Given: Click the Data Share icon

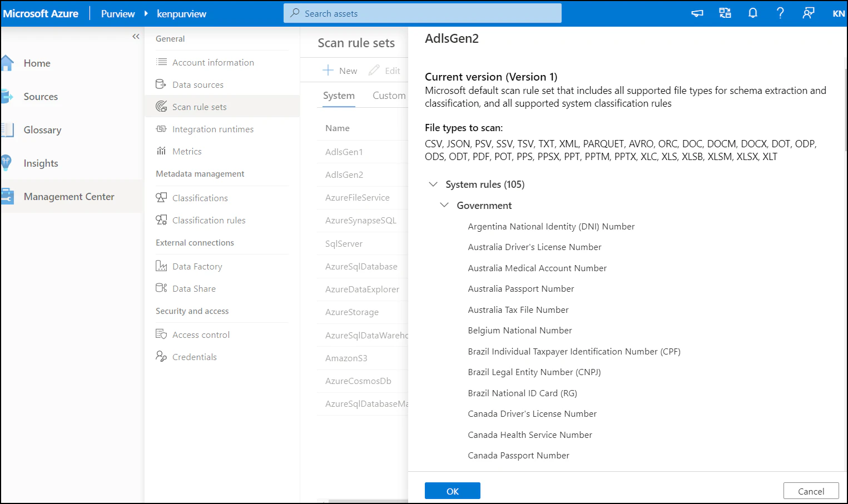Looking at the screenshot, I should 161,288.
